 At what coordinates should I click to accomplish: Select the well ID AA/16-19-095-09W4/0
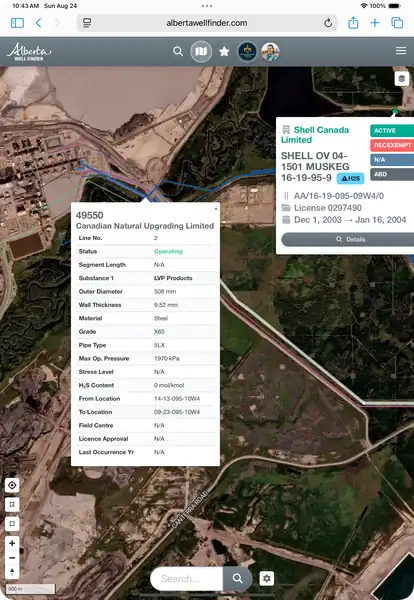(339, 196)
